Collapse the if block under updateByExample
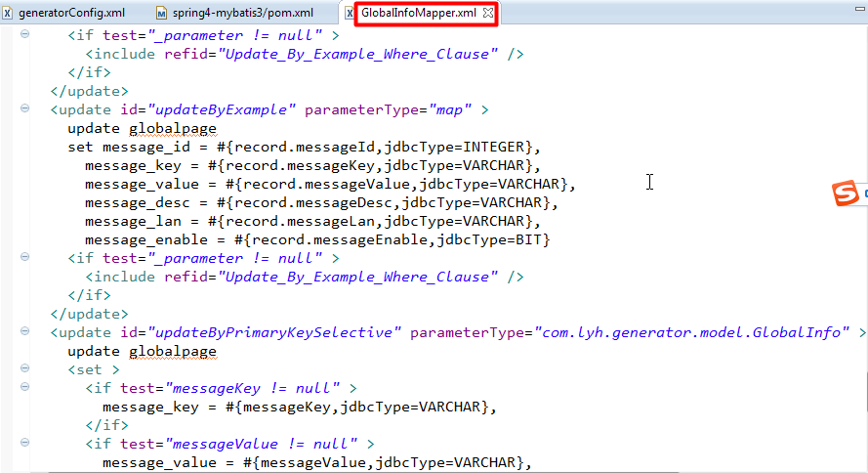The image size is (868, 473). (25, 256)
